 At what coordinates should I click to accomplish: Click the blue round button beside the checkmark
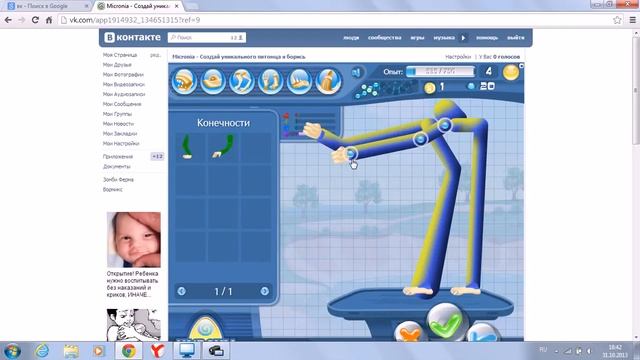click(x=482, y=332)
